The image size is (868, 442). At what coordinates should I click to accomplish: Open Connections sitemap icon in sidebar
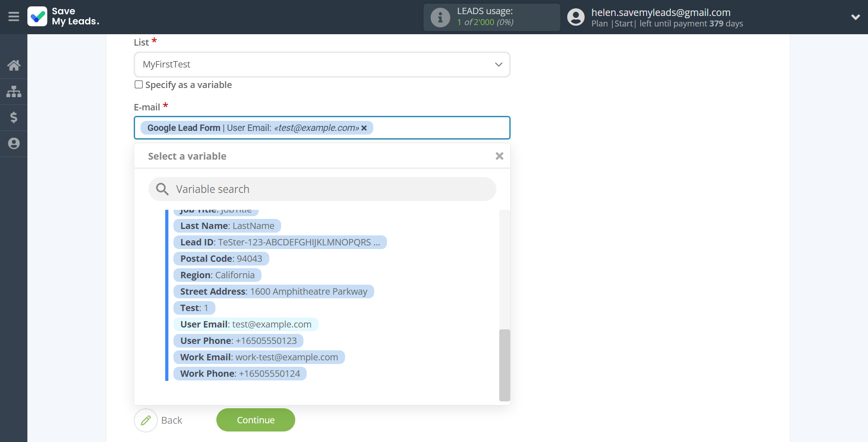pos(14,91)
